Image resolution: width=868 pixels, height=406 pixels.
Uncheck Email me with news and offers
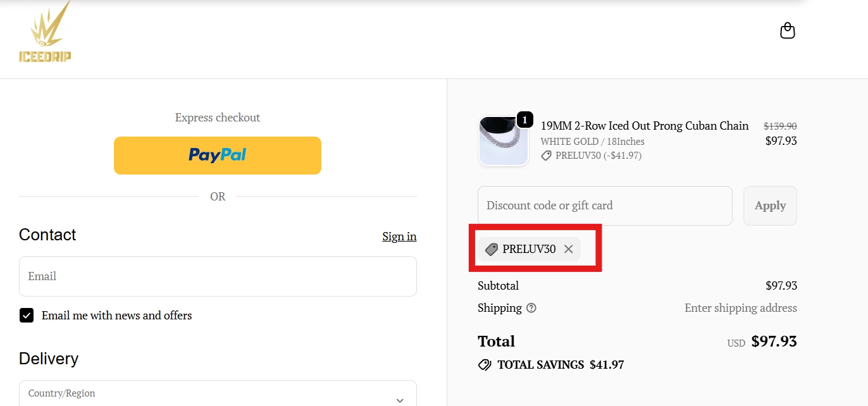click(x=27, y=316)
